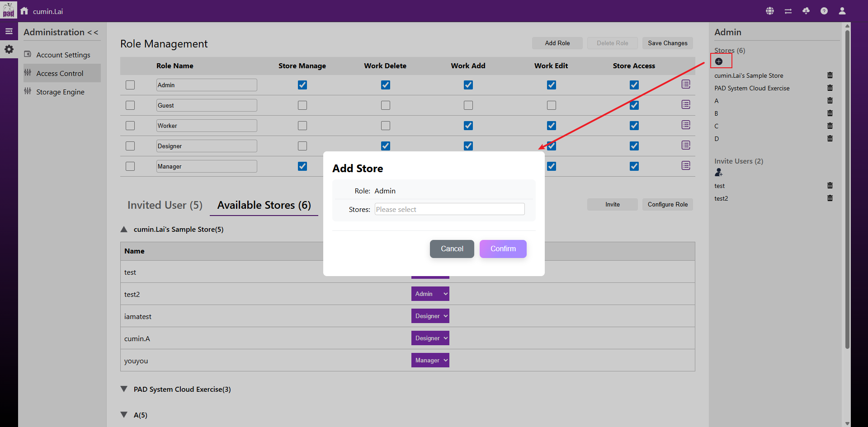This screenshot has height=427, width=868.
Task: Uncheck Work Add for Admin role
Action: 468,85
